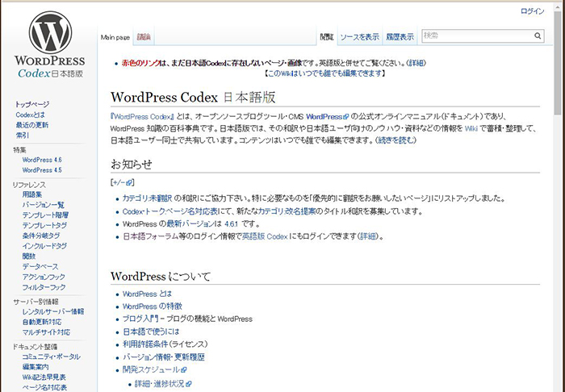Open フィルターフック in sidebar
Screen dimensions: 565x392
point(44,287)
